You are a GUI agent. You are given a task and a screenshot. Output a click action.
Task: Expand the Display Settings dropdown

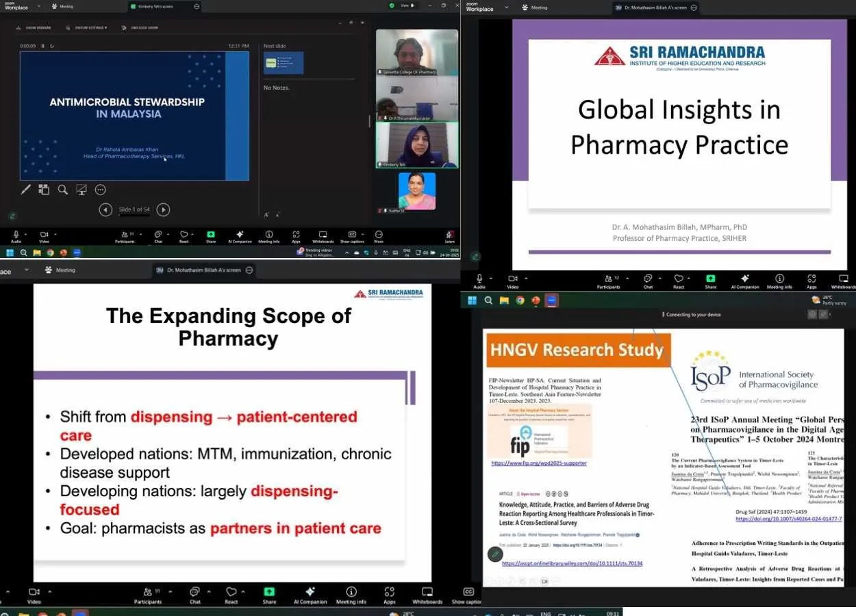pos(86,28)
